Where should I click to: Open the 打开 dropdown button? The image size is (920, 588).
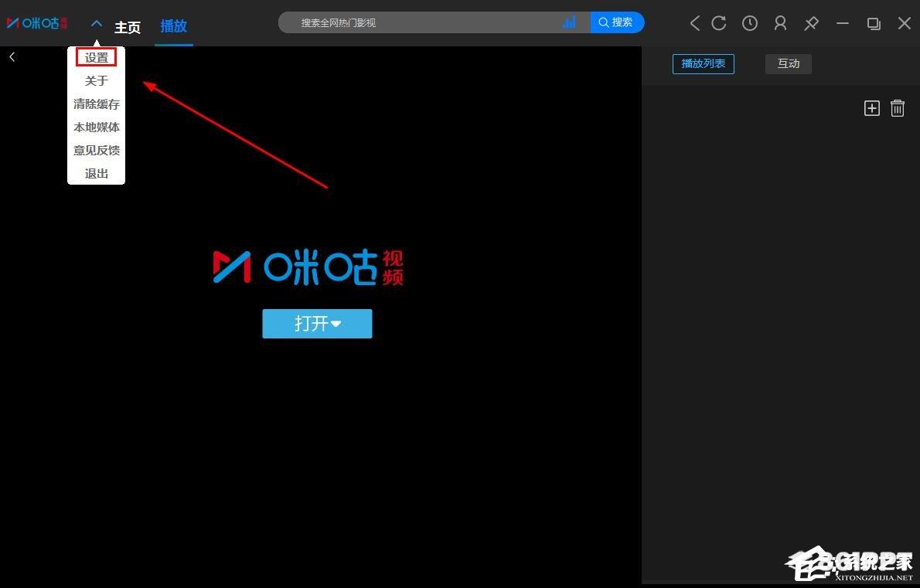point(317,324)
